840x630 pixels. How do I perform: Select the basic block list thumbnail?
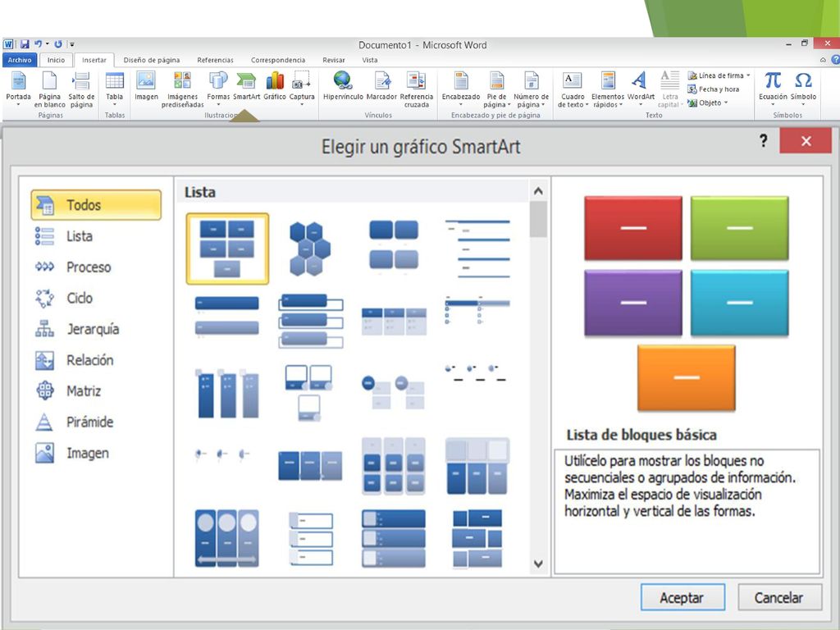point(227,249)
